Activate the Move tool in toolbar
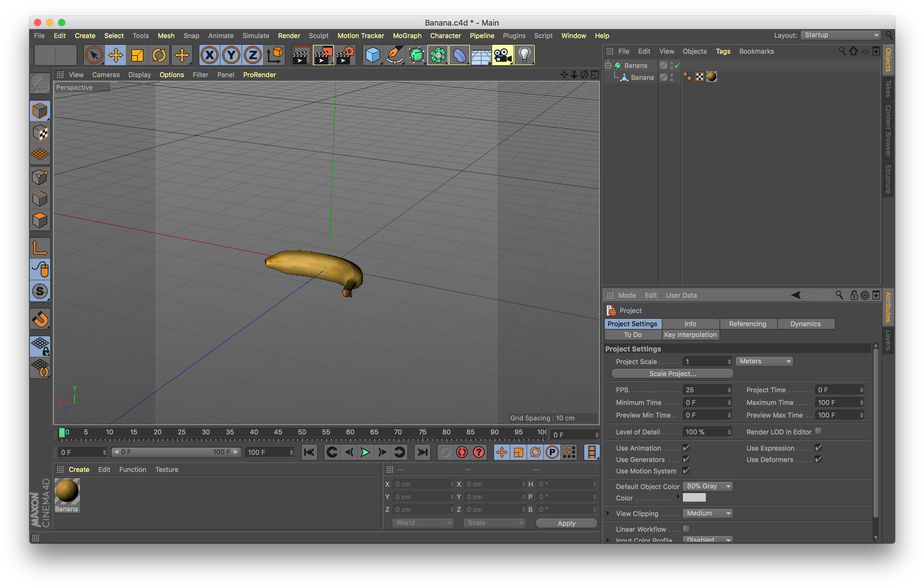The width and height of the screenshot is (924, 588). 115,55
